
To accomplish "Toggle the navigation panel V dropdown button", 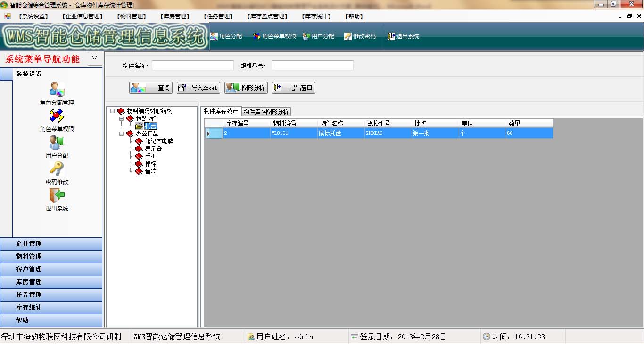I will click(95, 59).
